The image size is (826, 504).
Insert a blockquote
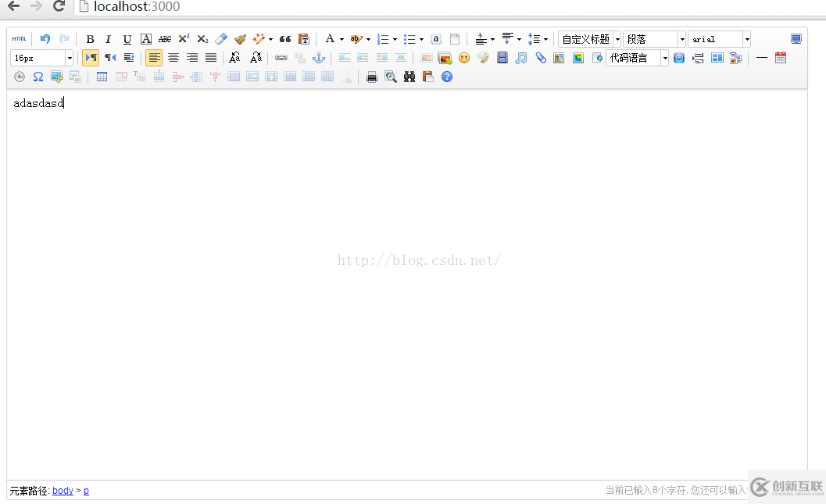(x=285, y=39)
